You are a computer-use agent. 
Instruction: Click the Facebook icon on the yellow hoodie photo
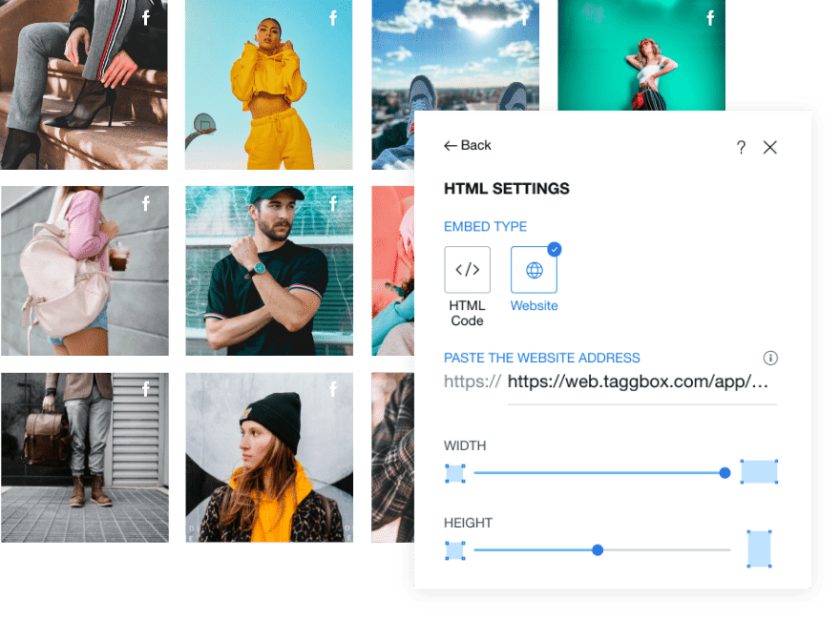coord(331,19)
